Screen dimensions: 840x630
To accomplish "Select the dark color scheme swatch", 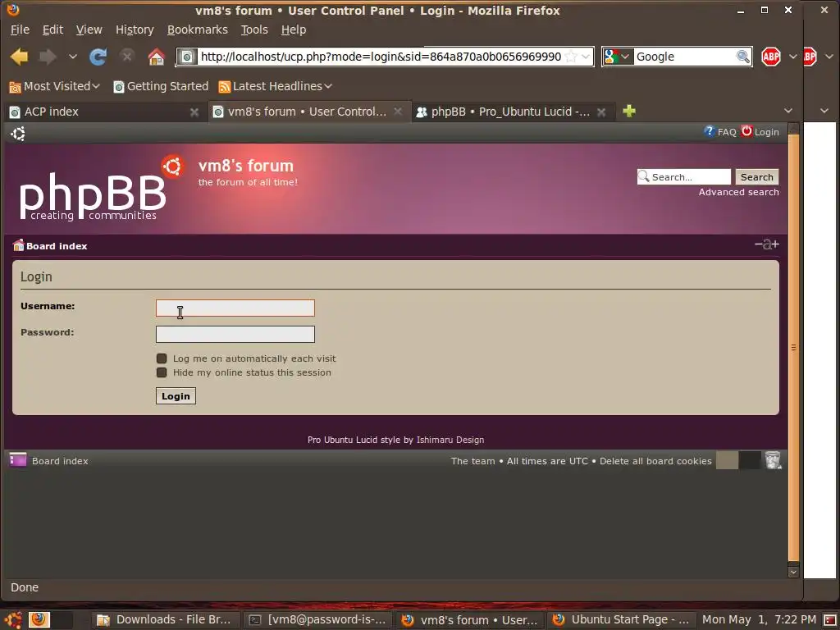I will [750, 460].
